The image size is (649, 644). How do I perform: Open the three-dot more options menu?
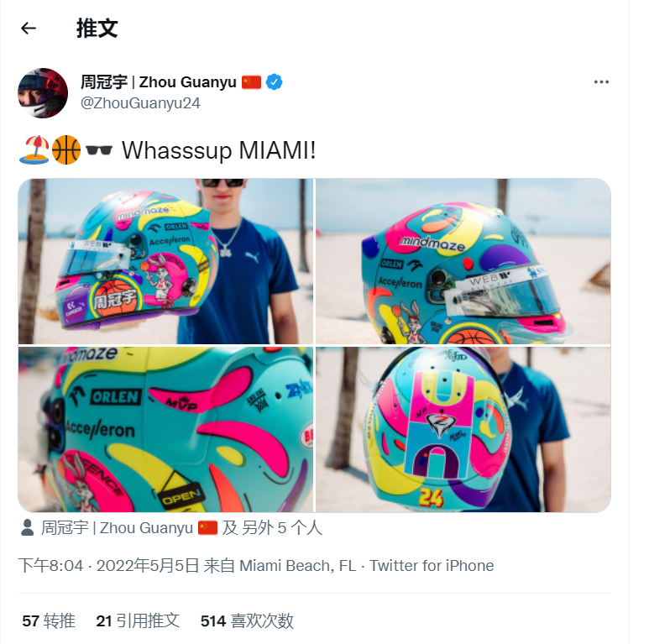click(x=601, y=82)
